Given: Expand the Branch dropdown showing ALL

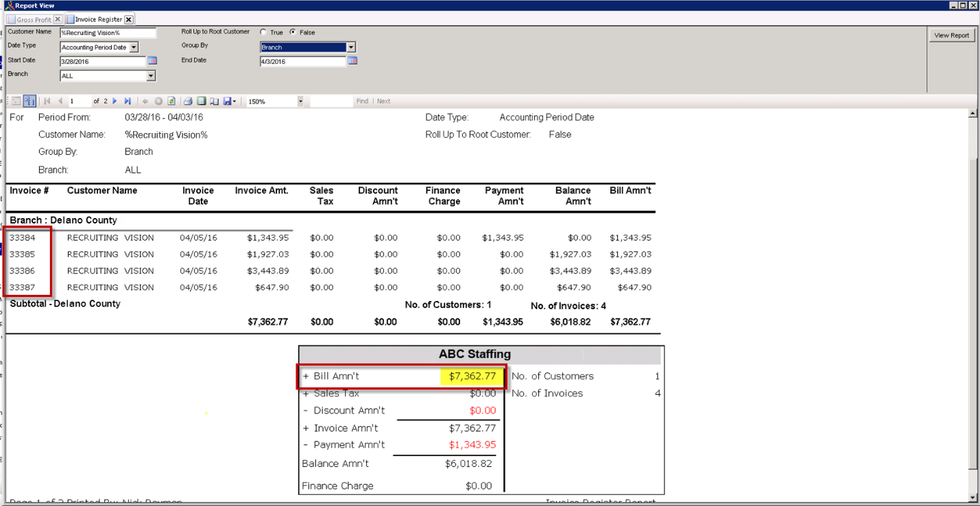Looking at the screenshot, I should coord(151,75).
